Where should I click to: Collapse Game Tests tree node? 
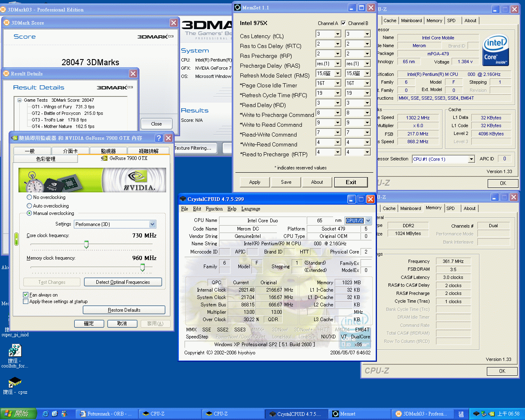point(19,100)
